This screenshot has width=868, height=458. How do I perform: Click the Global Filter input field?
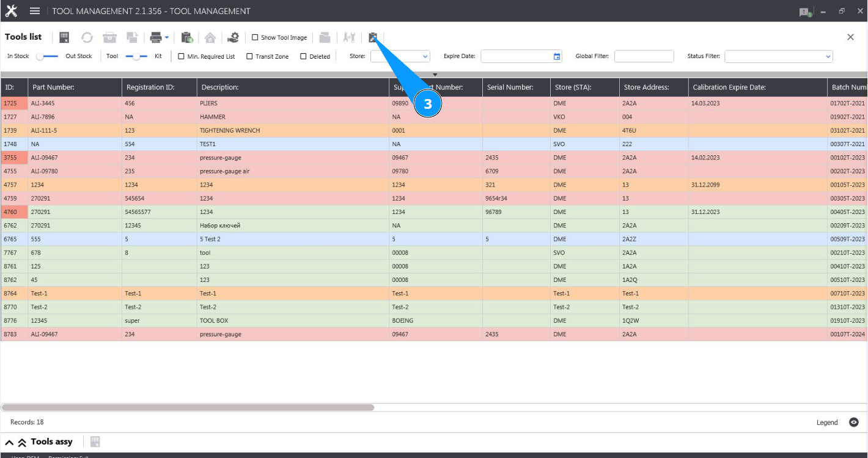click(644, 56)
